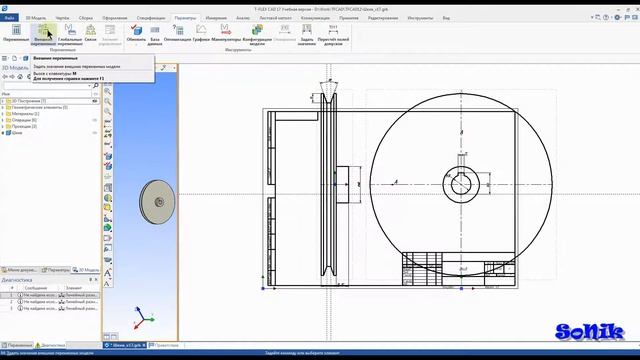This screenshot has width=640, height=360.
Task: Click the large A text icon in the 3D view toolbar
Action: pyautogui.click(x=108, y=273)
